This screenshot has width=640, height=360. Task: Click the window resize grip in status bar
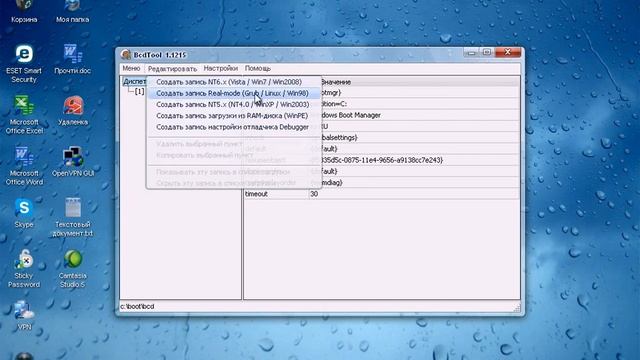(x=517, y=308)
